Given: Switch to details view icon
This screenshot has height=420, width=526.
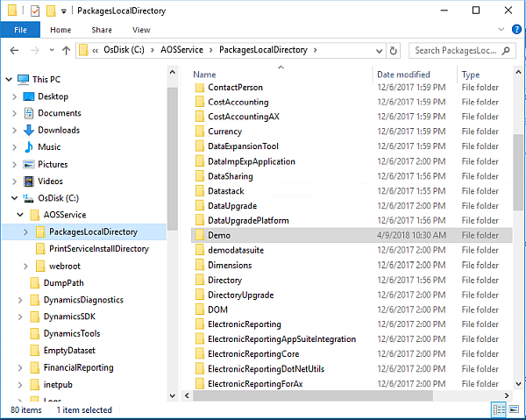Looking at the screenshot, I should (x=500, y=409).
